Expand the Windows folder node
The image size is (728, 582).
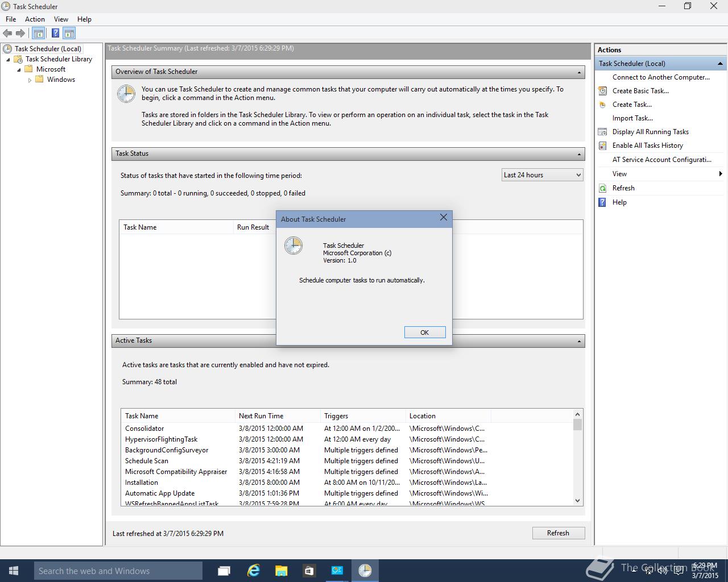30,80
